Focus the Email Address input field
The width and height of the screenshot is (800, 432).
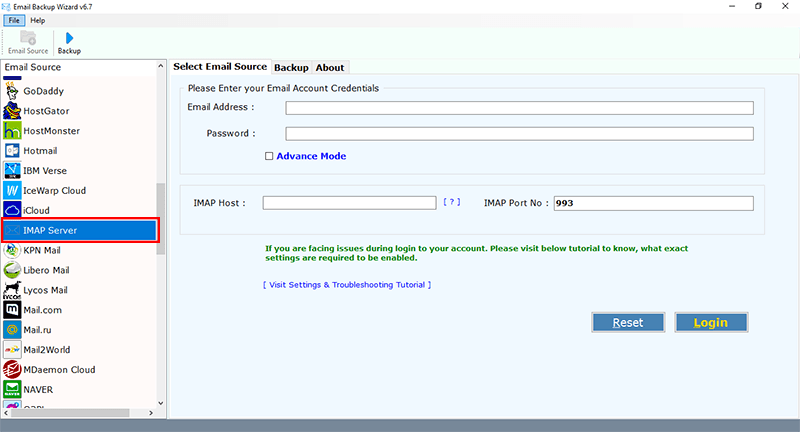(519, 108)
